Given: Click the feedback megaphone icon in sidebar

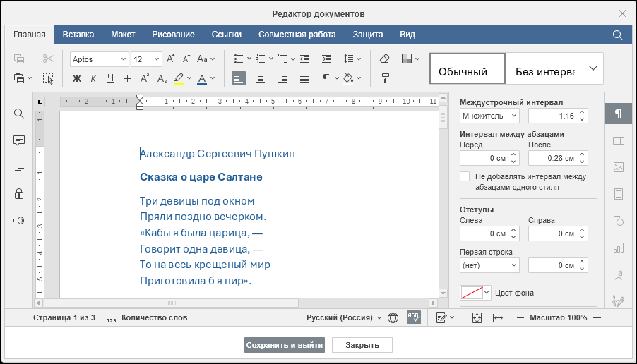Looking at the screenshot, I should 18,221.
